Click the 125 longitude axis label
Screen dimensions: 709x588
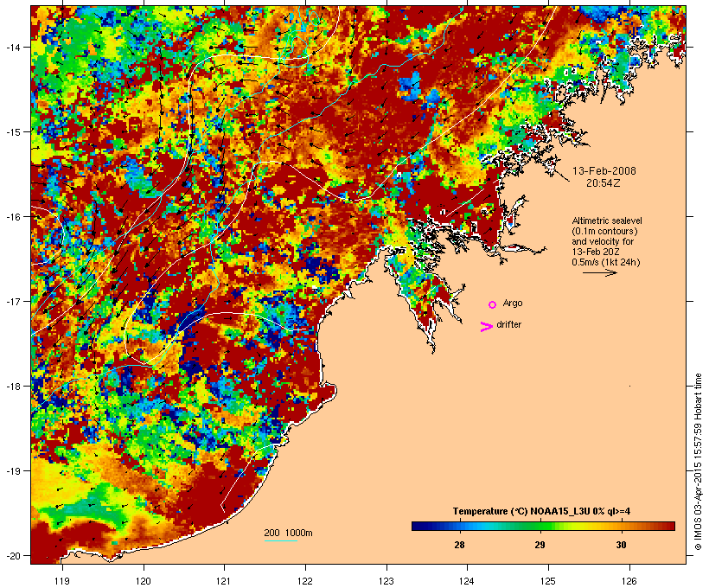pos(548,581)
